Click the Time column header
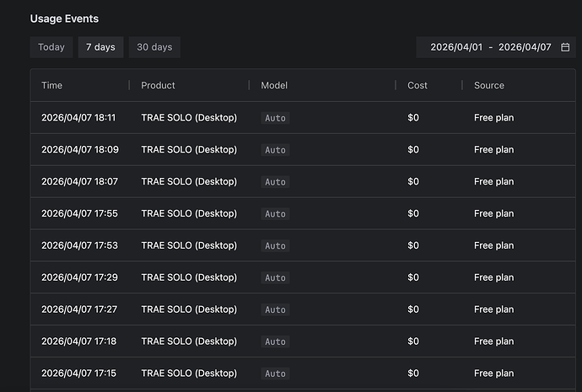The image size is (582, 392). pyautogui.click(x=52, y=85)
